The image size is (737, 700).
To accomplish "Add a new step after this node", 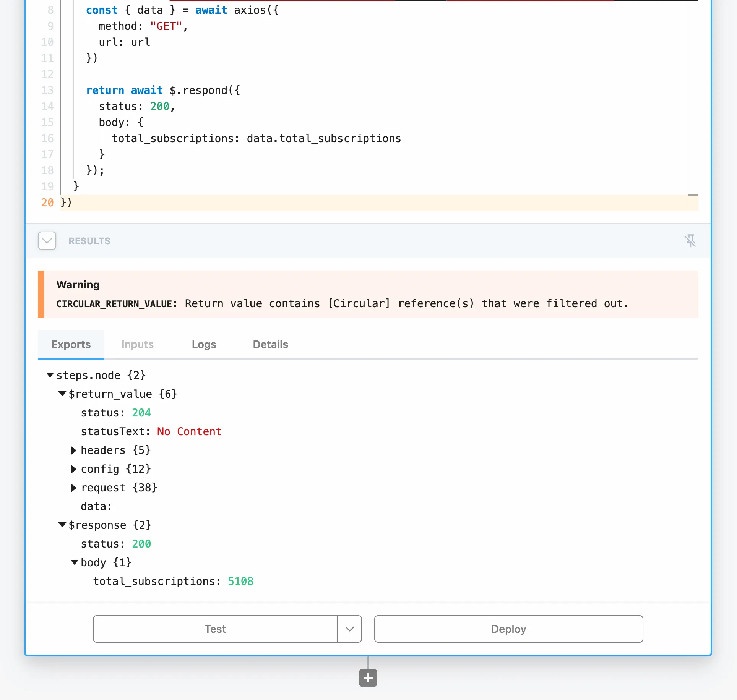I will point(367,677).
